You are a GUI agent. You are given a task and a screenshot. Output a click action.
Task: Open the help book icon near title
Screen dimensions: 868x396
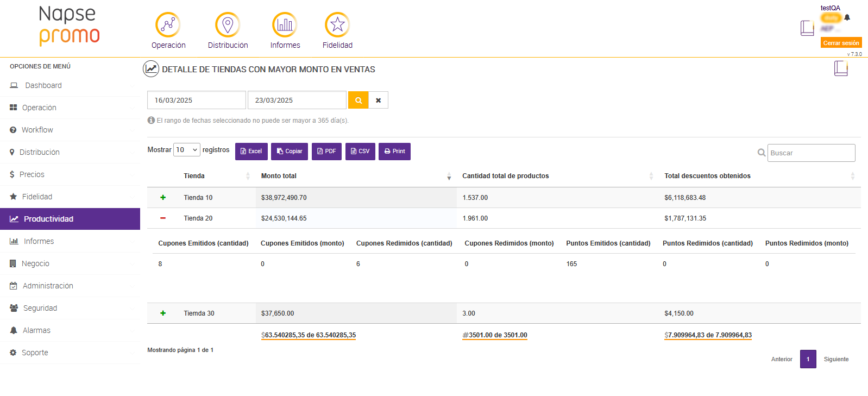840,68
